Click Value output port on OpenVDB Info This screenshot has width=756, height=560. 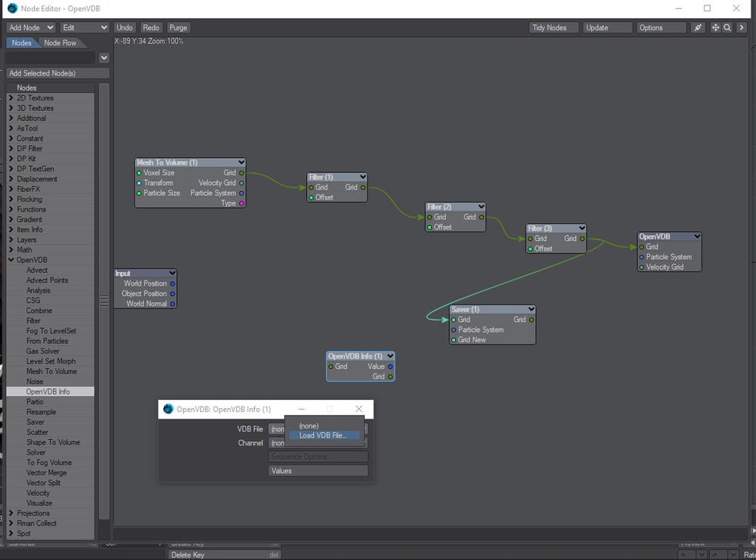pos(390,367)
